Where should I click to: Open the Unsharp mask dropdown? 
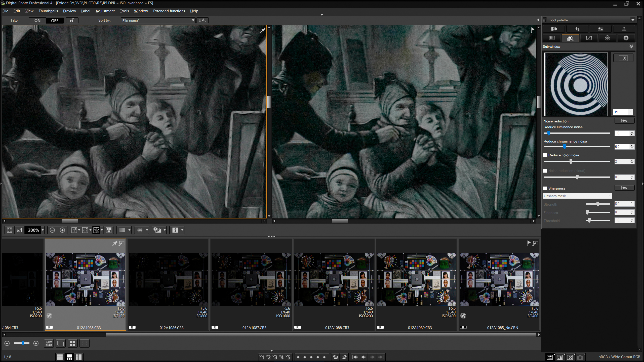click(x=577, y=196)
